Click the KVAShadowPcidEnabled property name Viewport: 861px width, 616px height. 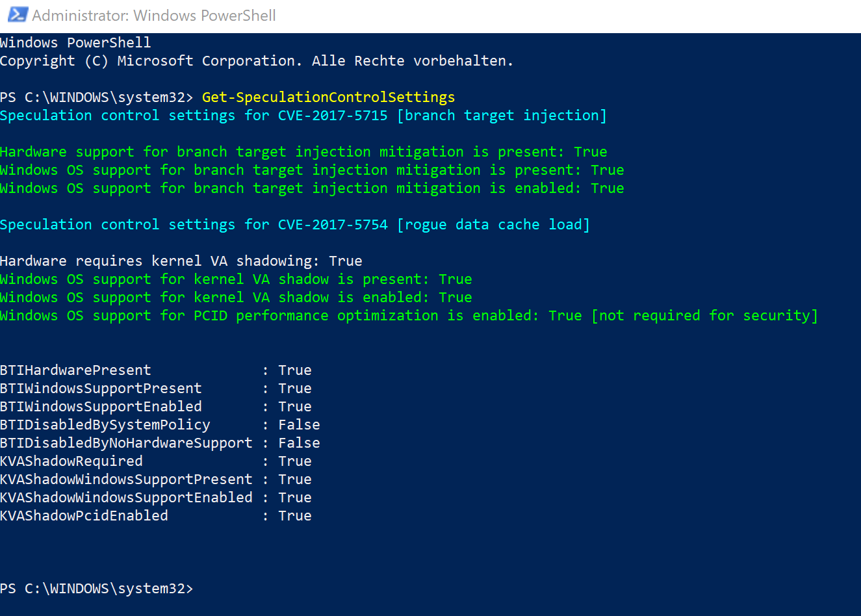[84, 516]
